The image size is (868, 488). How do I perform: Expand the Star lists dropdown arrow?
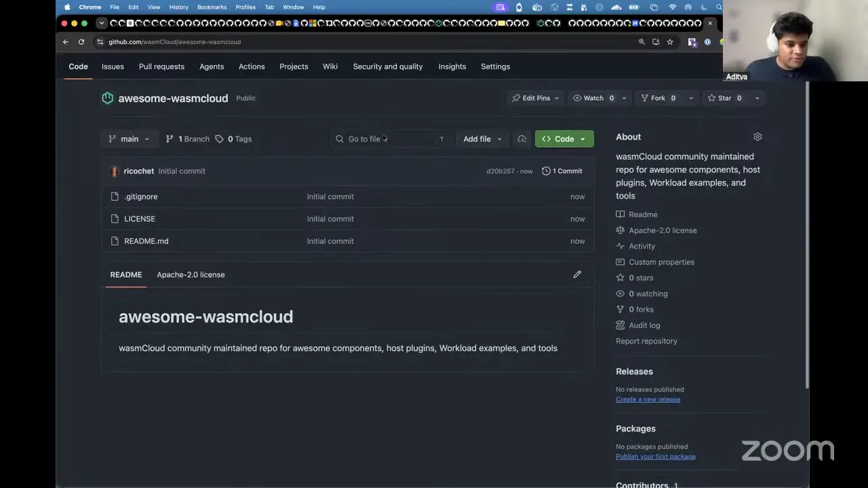point(757,98)
